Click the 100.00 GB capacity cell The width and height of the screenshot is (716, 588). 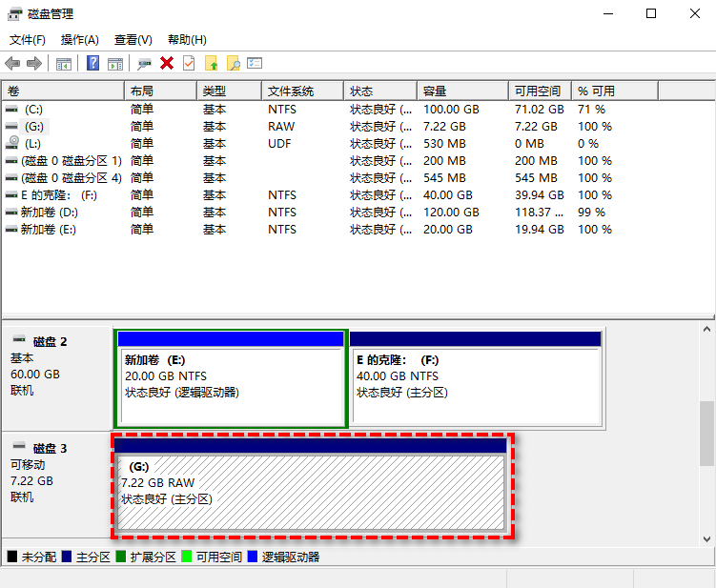[x=451, y=110]
